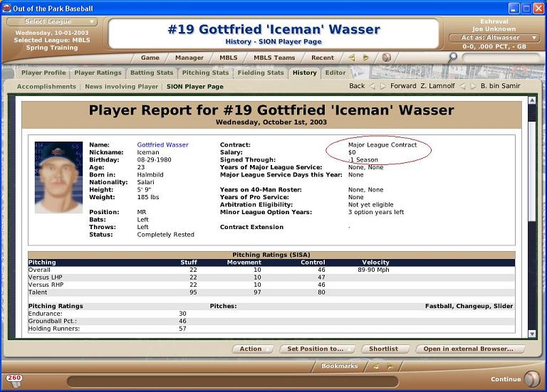The image size is (547, 392).
Task: Click the magnifying glass search icon
Action: 453,57
